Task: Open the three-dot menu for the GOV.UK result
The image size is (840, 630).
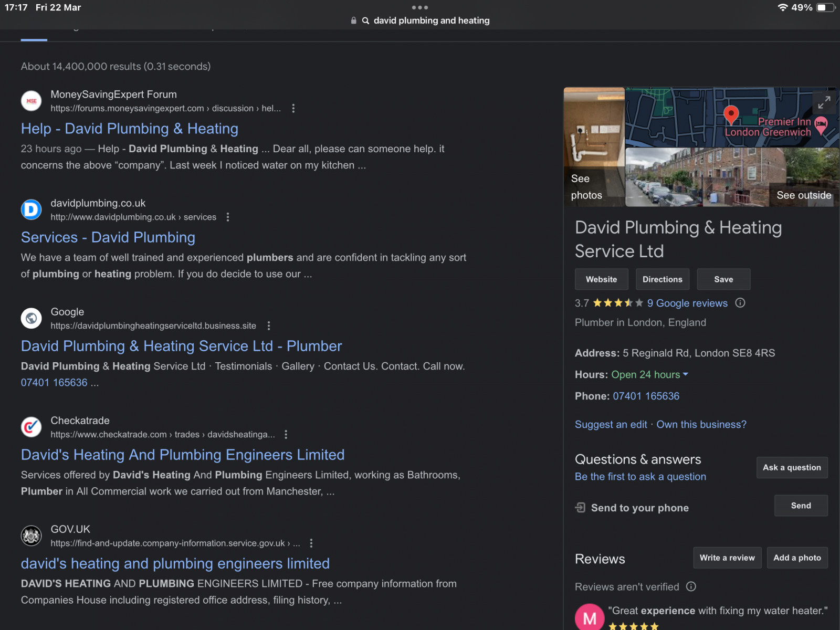Action: pyautogui.click(x=311, y=543)
